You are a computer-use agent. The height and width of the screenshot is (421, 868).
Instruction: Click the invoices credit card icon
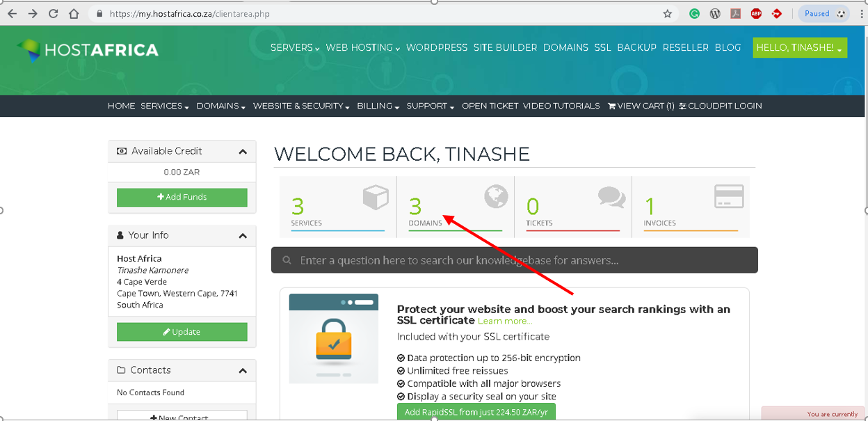pyautogui.click(x=729, y=196)
